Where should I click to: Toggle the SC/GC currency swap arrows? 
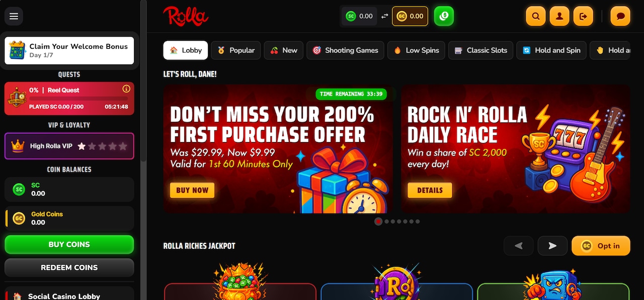click(x=384, y=16)
